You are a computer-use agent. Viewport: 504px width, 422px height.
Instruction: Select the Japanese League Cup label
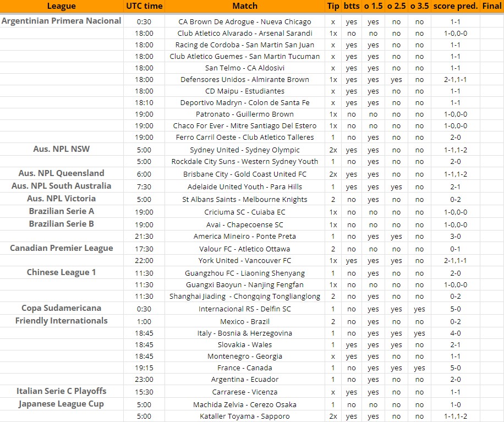point(62,404)
